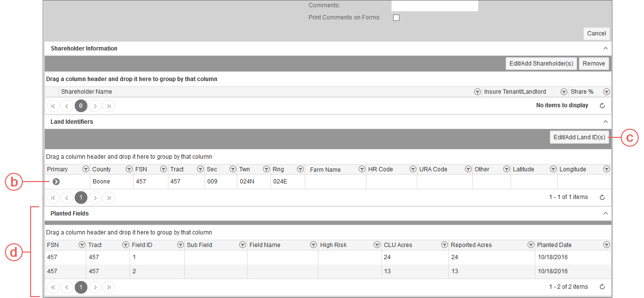Click the Cancel button
Viewport: 644px width, 298px height.
596,33
